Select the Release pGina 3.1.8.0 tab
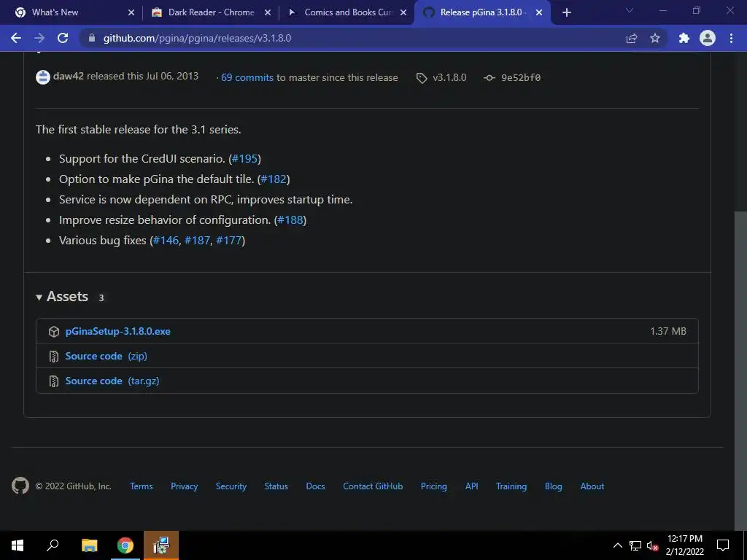Viewport: 747px width, 560px height. (x=483, y=12)
